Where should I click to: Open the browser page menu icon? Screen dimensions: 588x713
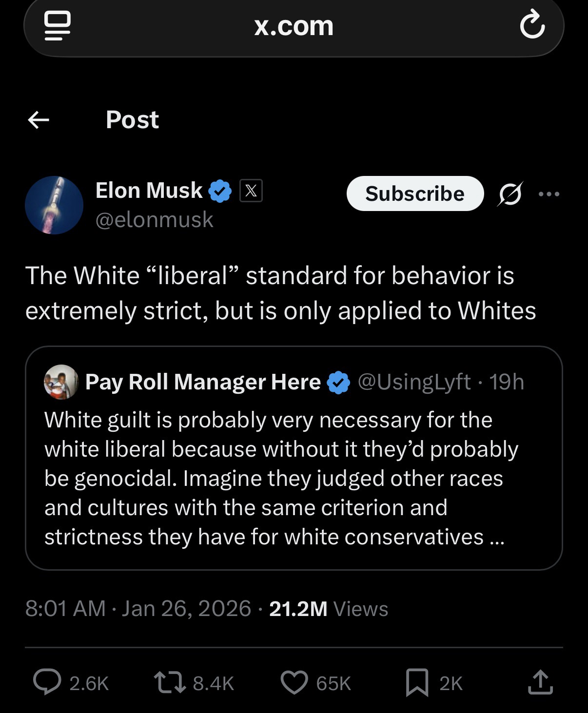pyautogui.click(x=58, y=25)
